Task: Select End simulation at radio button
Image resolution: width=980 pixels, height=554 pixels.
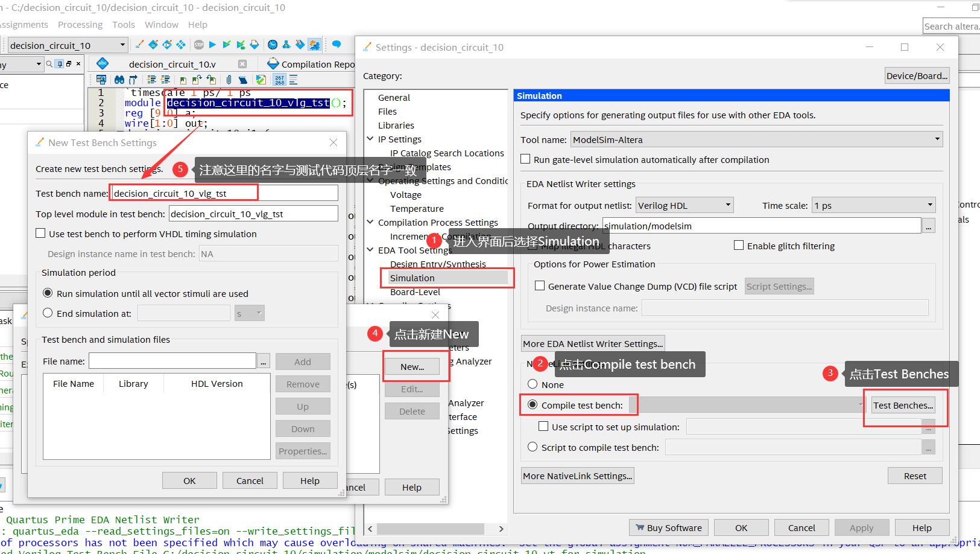Action: (48, 313)
